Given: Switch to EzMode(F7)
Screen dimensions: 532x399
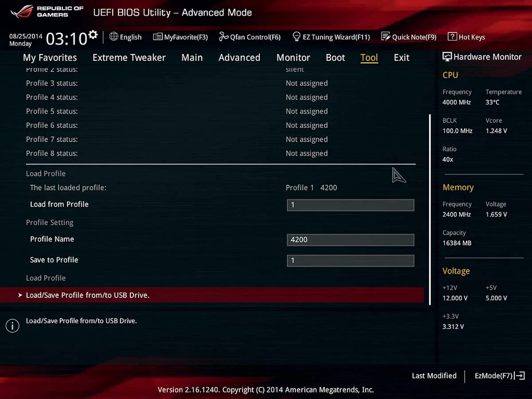Looking at the screenshot, I should click(500, 376).
